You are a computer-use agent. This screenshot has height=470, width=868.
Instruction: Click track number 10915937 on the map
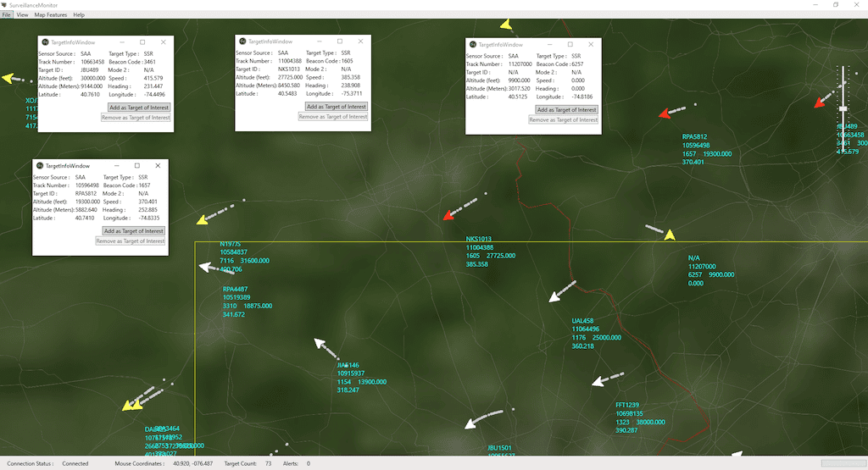[351, 373]
